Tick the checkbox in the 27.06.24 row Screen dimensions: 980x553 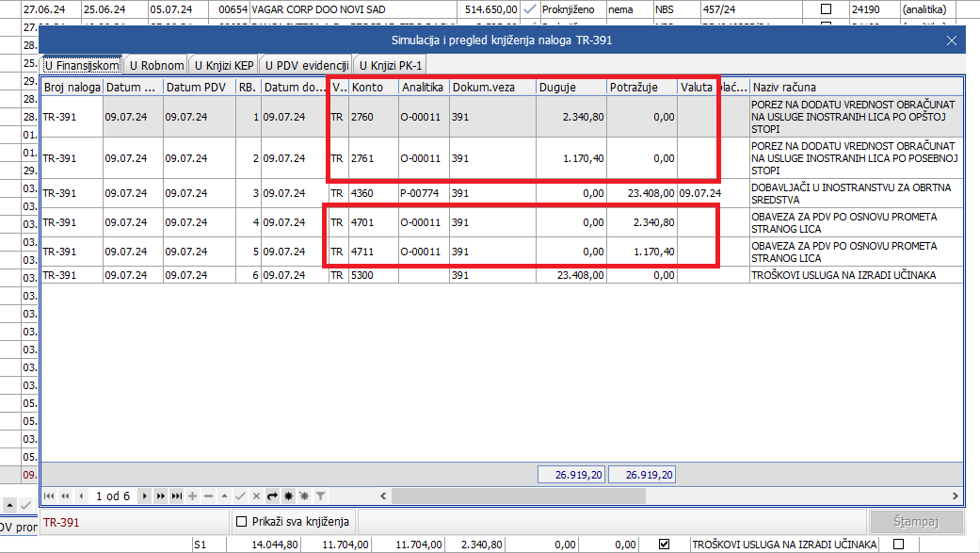[x=827, y=8]
